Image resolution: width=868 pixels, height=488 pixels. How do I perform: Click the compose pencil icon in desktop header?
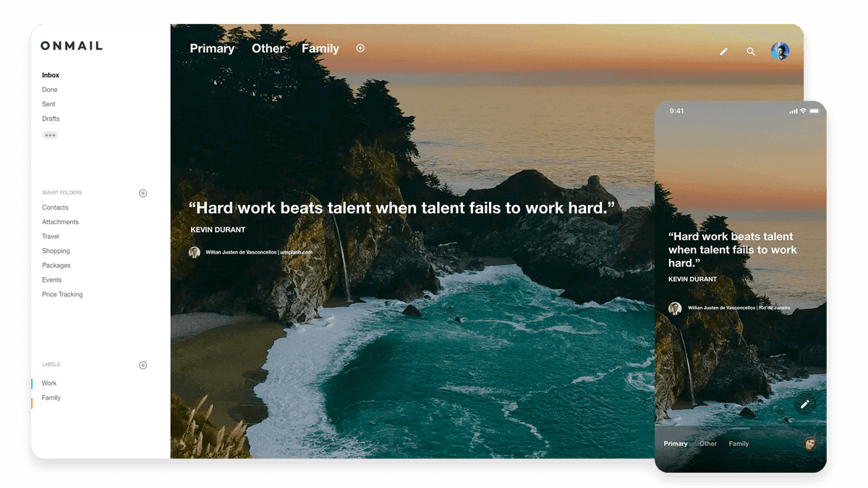tap(723, 51)
